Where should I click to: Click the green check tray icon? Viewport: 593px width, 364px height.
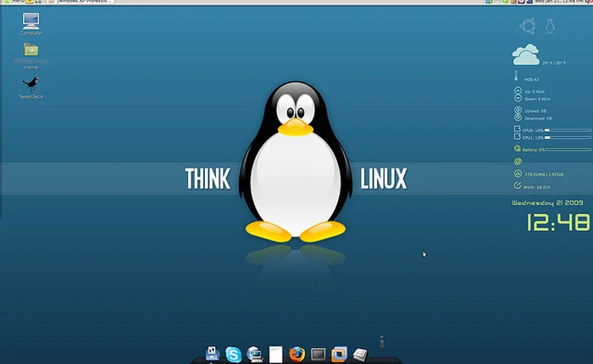pyautogui.click(x=505, y=2)
